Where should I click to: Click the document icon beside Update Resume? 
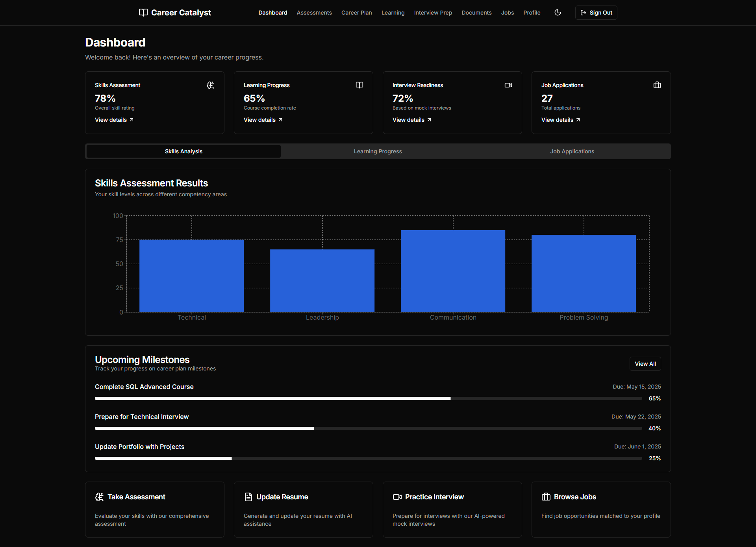tap(248, 497)
